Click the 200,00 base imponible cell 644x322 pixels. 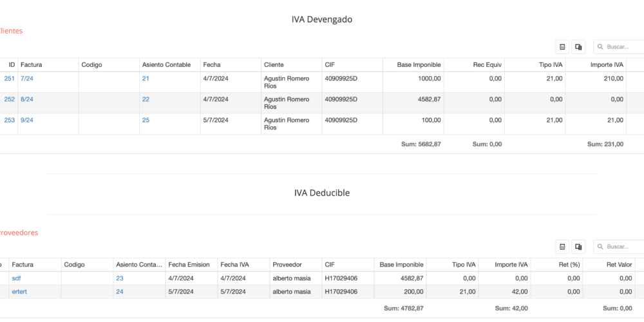[x=400, y=292]
